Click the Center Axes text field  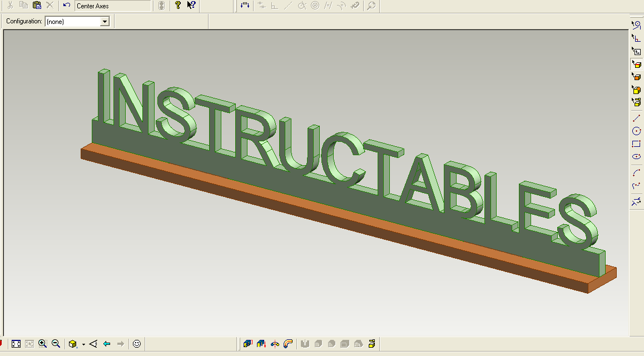click(112, 6)
